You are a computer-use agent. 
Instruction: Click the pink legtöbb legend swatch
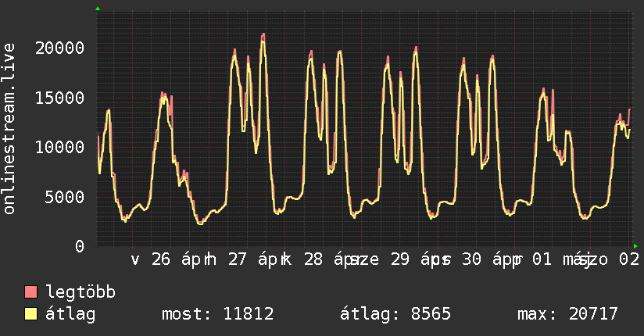tap(30, 291)
